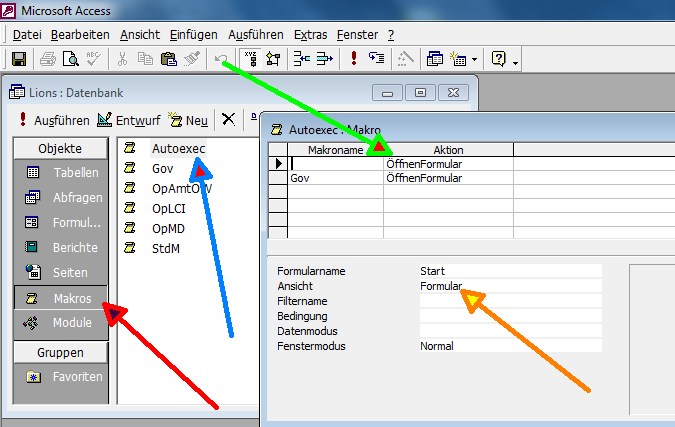
Task: Click the Database Window toolbar icon
Action: pos(435,59)
